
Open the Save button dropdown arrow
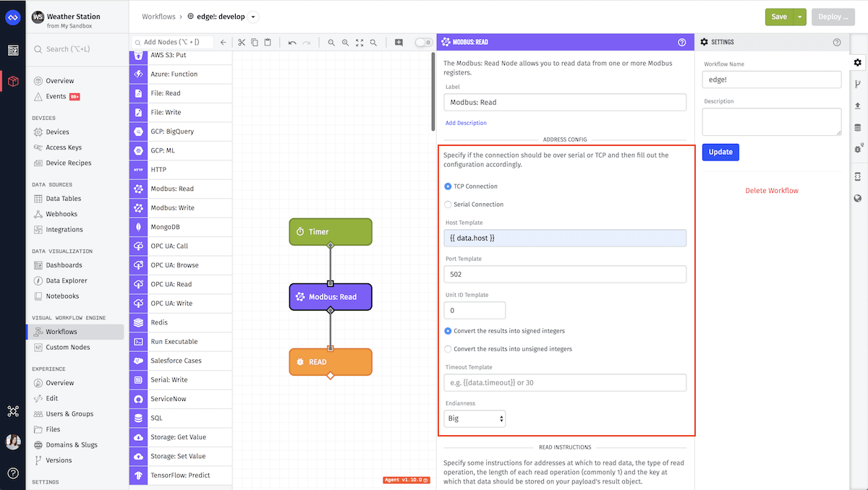tap(799, 17)
